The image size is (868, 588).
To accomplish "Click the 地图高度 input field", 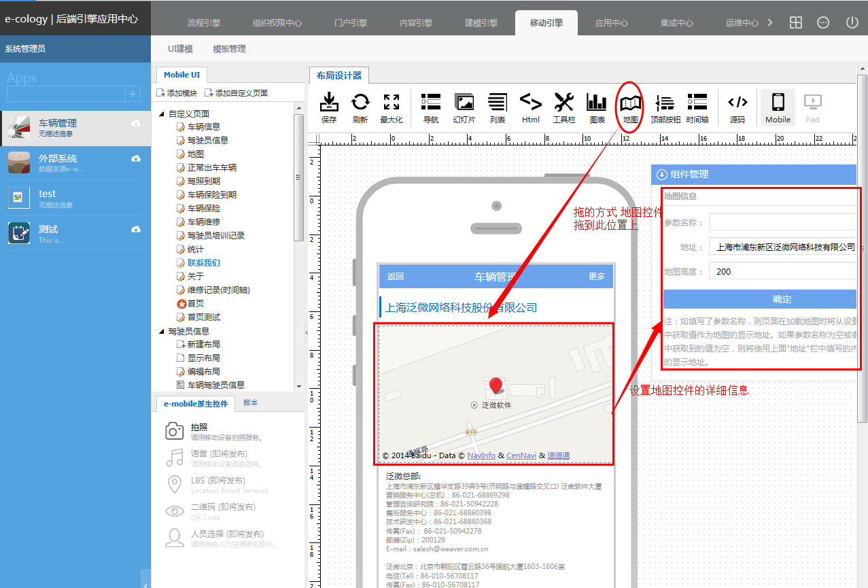I will pos(783,271).
